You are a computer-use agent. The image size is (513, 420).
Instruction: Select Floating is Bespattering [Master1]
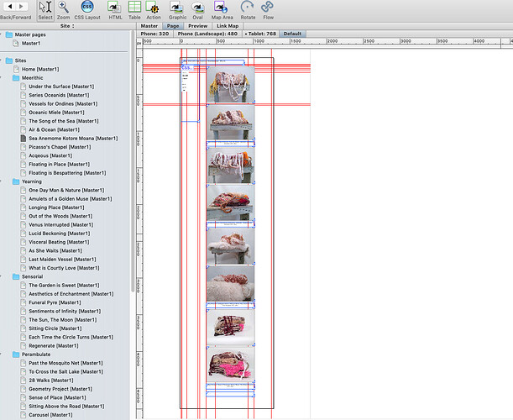click(67, 173)
